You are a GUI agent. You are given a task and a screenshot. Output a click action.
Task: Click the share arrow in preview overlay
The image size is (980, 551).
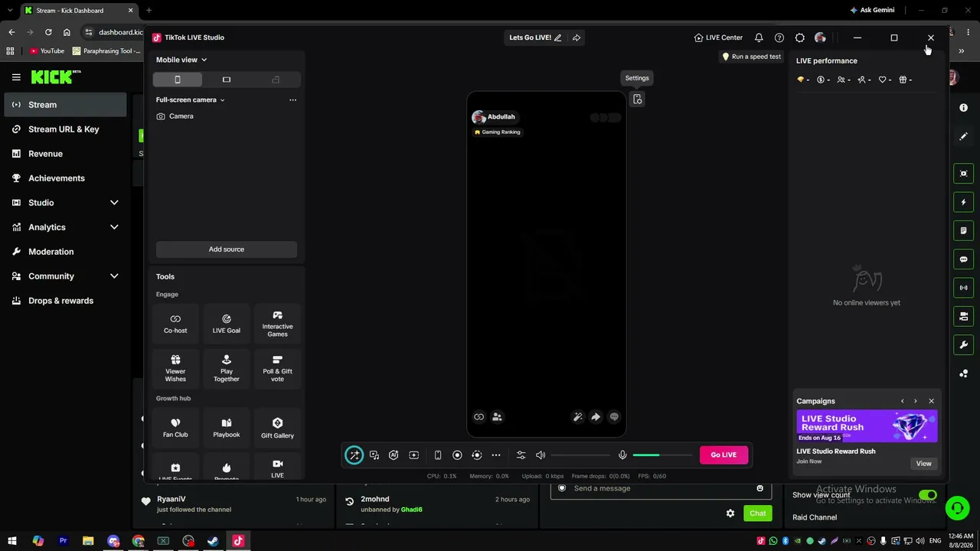(x=596, y=417)
